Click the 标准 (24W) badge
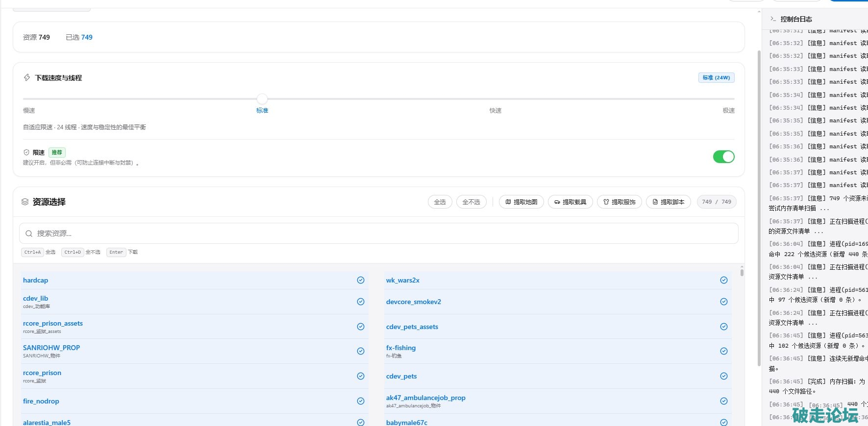This screenshot has height=426, width=868. (x=716, y=77)
